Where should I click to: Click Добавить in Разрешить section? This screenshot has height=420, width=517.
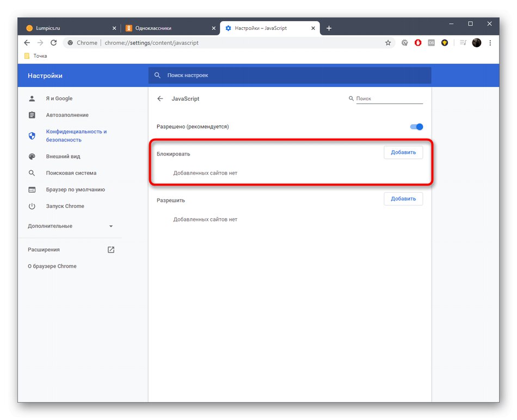[403, 199]
